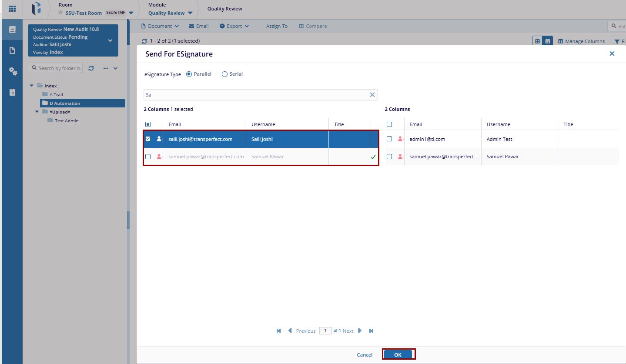The image size is (626, 364).
Task: Go to the last page of results
Action: coord(371,331)
